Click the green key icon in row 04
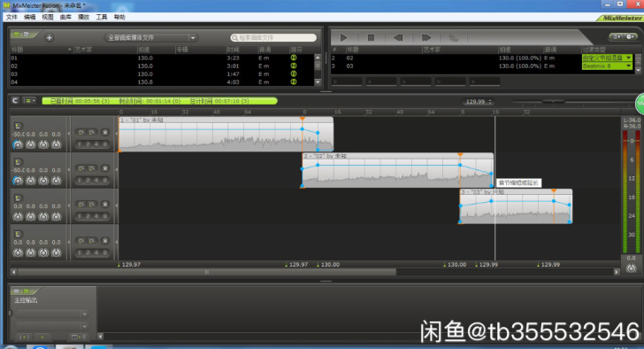The image size is (644, 349). (x=294, y=81)
